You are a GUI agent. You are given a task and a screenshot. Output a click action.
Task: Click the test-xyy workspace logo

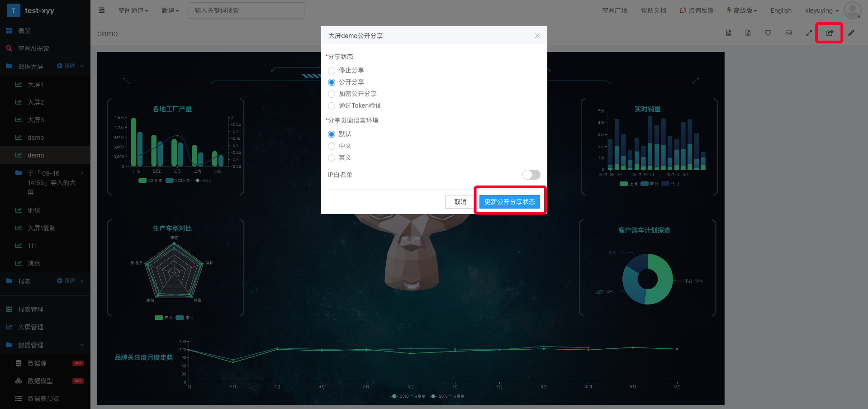pos(14,10)
